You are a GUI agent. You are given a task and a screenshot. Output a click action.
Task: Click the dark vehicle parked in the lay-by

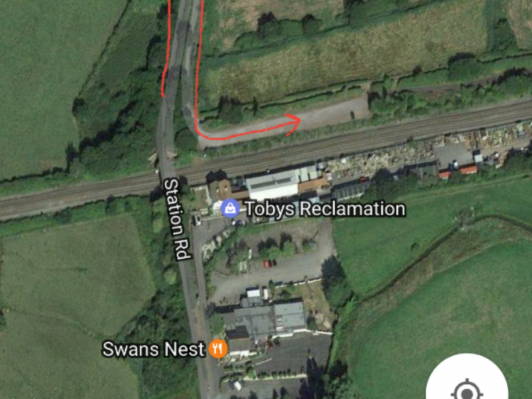[353, 115]
